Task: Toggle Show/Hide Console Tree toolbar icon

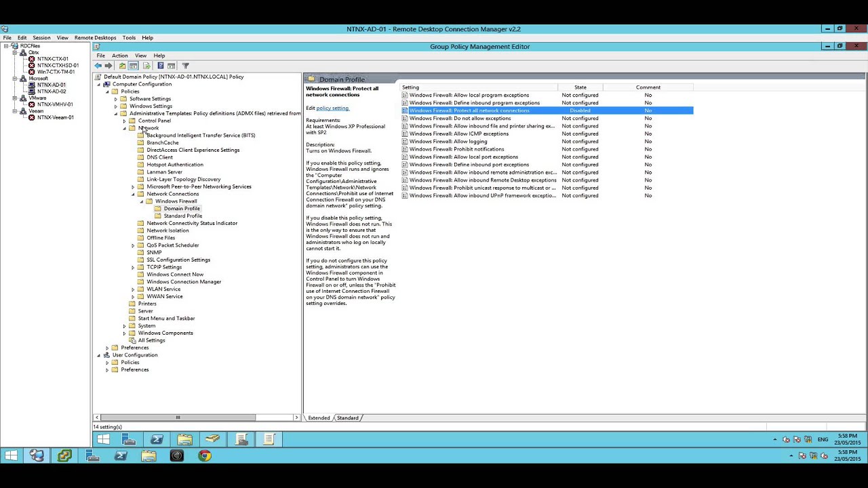Action: (x=134, y=66)
